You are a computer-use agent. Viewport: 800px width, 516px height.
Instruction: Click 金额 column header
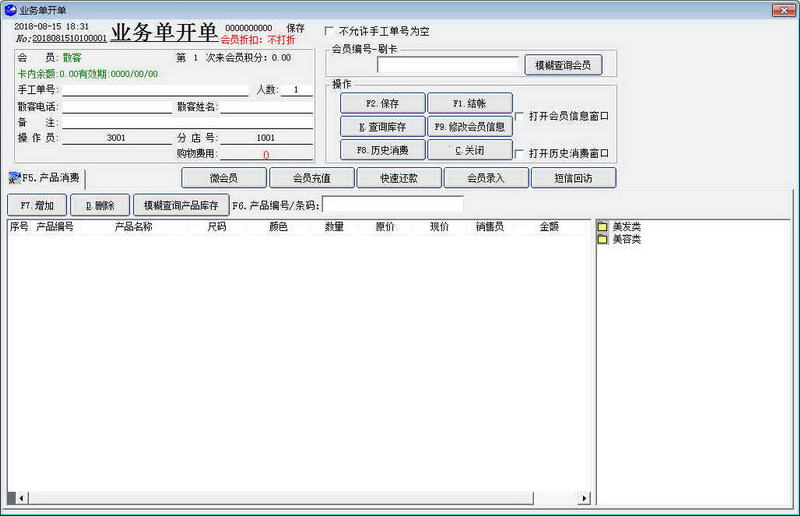[549, 227]
